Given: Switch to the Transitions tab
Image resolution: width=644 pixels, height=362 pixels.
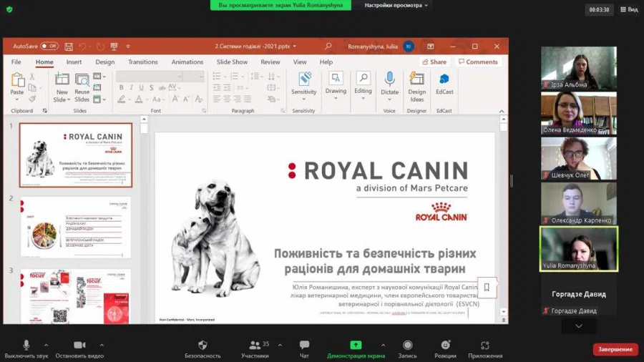Looking at the screenshot, I should click(x=142, y=62).
